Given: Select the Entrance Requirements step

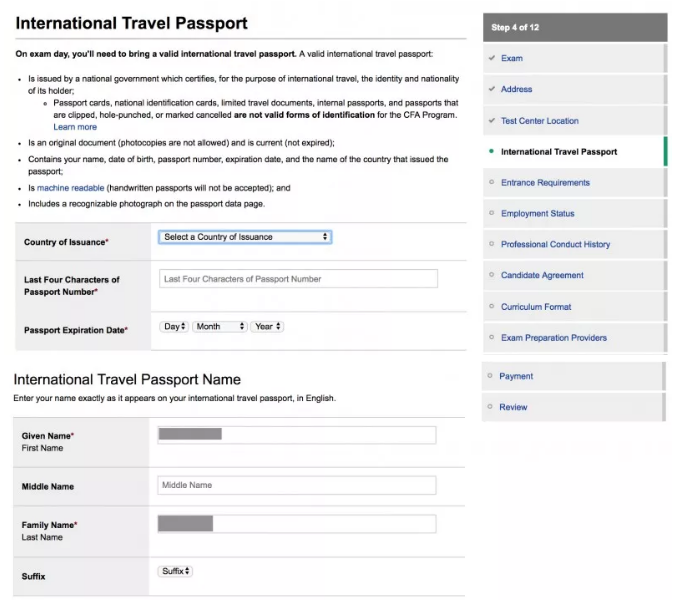Looking at the screenshot, I should (545, 183).
